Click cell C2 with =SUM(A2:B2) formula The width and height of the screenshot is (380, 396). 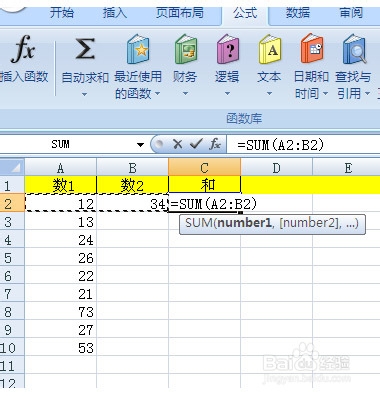pos(204,203)
